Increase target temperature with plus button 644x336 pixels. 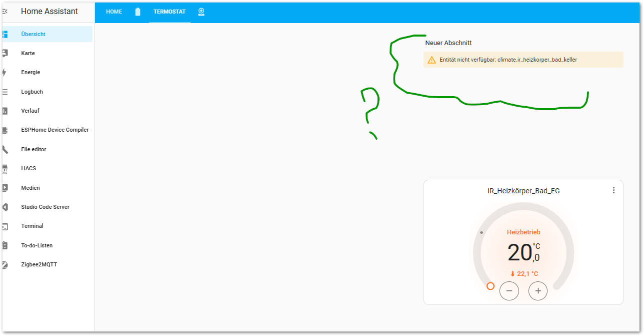538,291
